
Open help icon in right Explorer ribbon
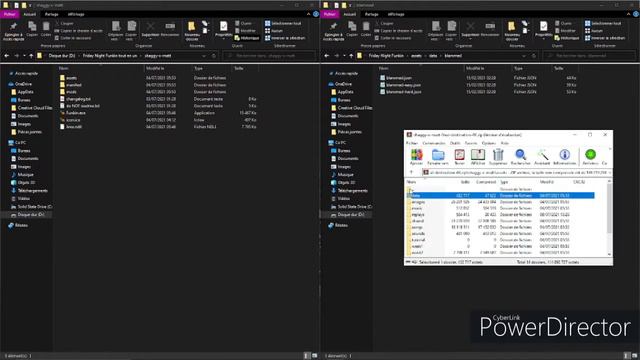636,14
